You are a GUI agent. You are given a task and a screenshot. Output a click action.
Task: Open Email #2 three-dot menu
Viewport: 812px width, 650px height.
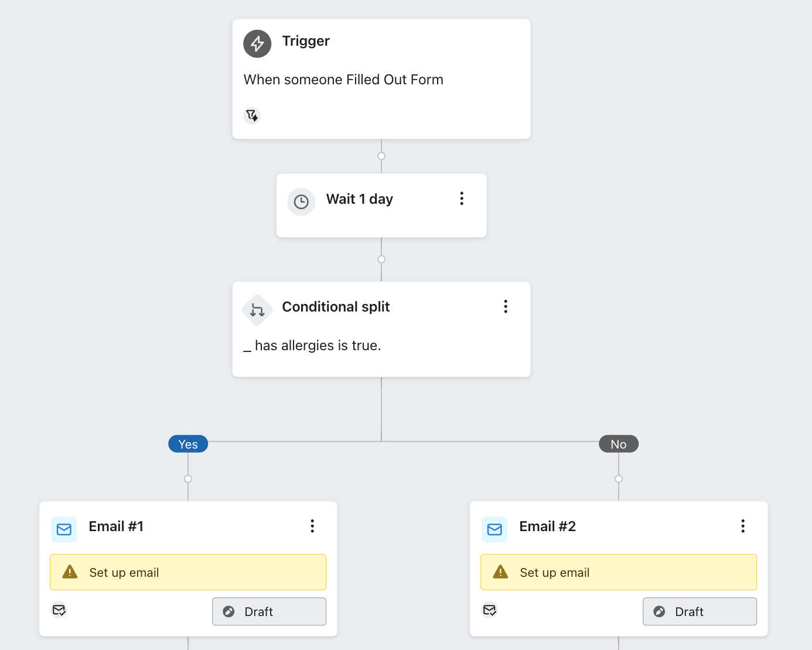point(743,526)
